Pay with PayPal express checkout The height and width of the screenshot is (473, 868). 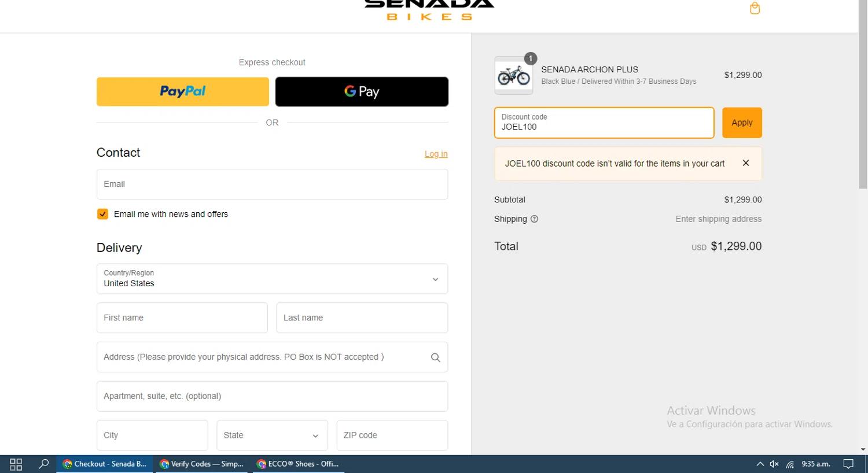[183, 91]
